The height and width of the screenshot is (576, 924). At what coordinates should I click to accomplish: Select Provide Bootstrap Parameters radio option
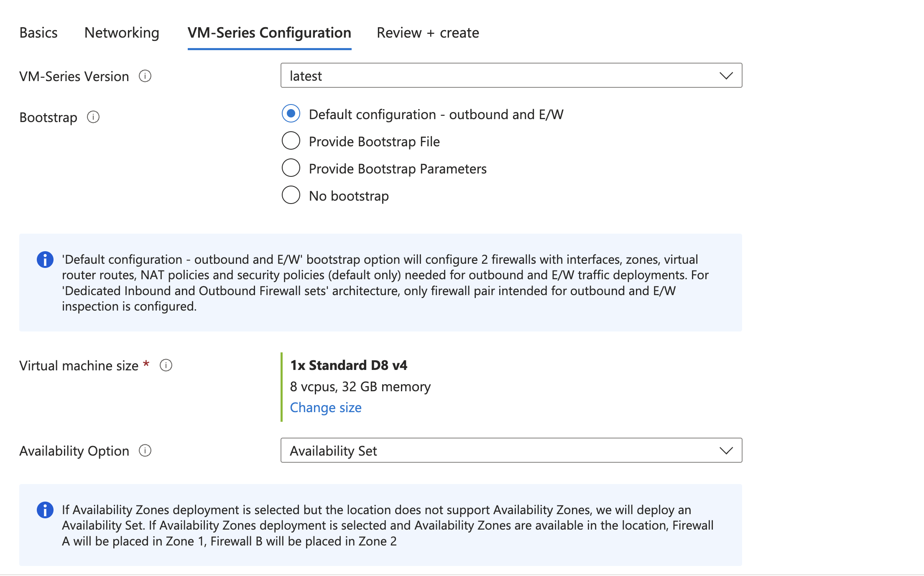pos(291,168)
